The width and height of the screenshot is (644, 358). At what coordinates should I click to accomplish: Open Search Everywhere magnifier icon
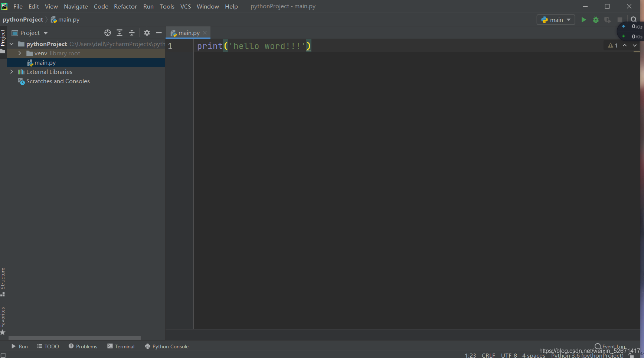[x=634, y=19]
